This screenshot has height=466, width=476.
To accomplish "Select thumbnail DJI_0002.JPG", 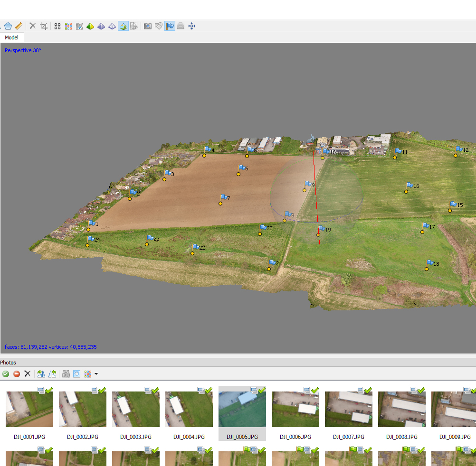I will [83, 409].
